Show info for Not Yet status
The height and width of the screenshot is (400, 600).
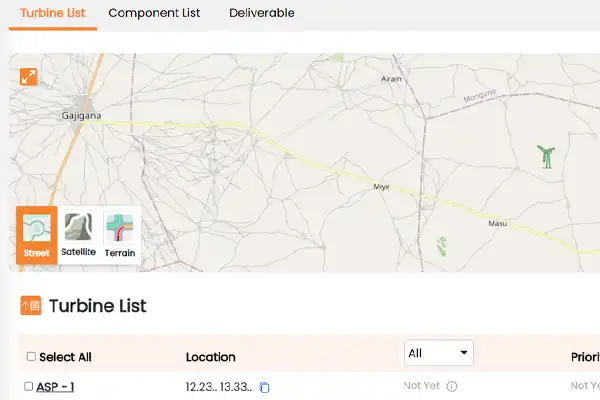(x=452, y=387)
